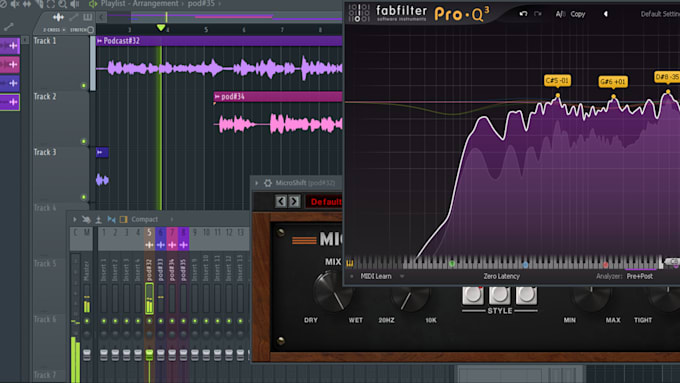Click the Pro-Q 3 undo arrow
Image resolution: width=680 pixels, height=383 pixels.
pyautogui.click(x=523, y=14)
